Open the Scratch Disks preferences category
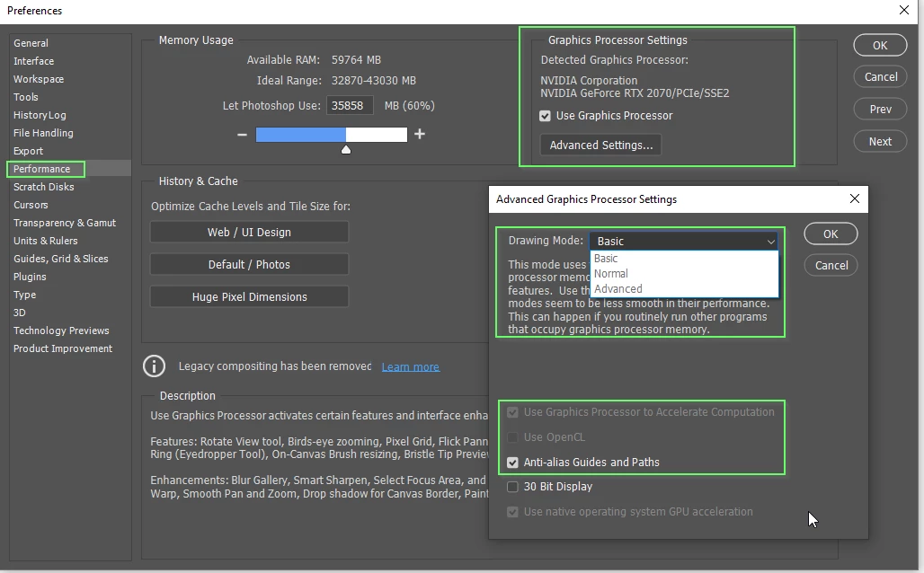Viewport: 924px width, 573px height. [x=44, y=188]
